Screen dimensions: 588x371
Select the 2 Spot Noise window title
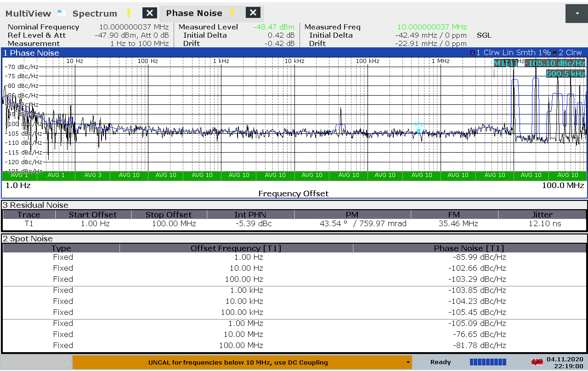[x=28, y=239]
